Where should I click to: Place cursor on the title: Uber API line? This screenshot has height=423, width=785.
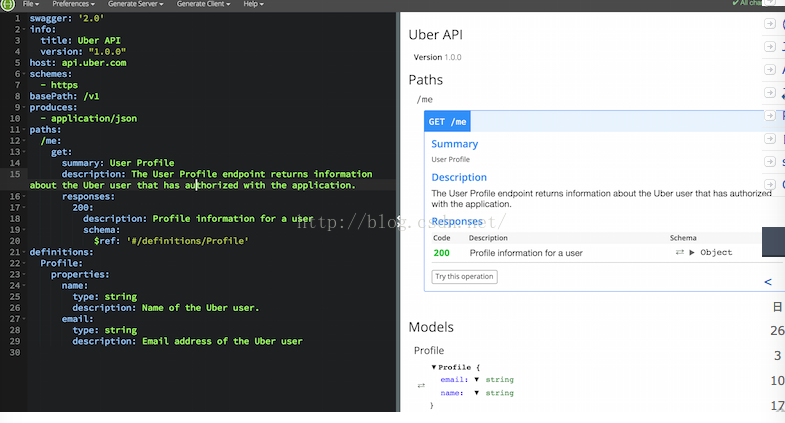81,41
